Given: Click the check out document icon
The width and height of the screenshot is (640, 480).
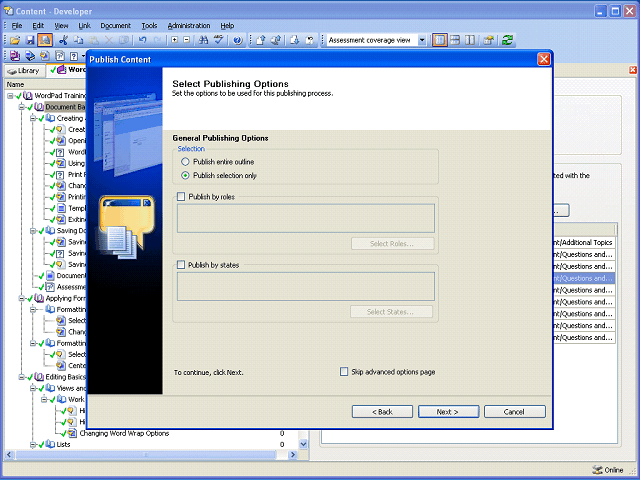Looking at the screenshot, I should coord(294,40).
